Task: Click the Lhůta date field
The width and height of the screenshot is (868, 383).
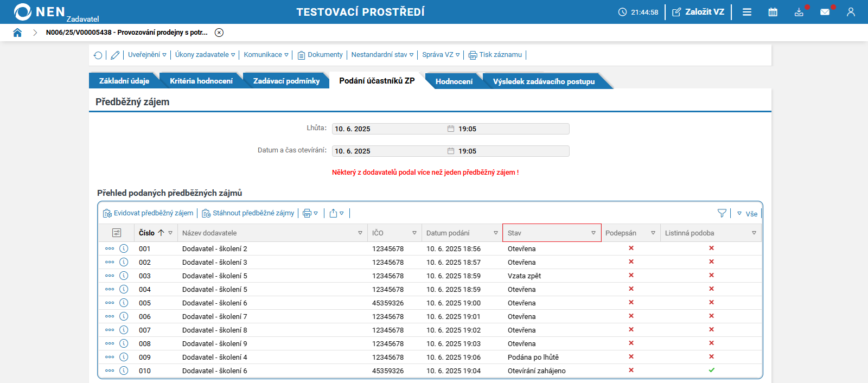Action: pyautogui.click(x=450, y=129)
